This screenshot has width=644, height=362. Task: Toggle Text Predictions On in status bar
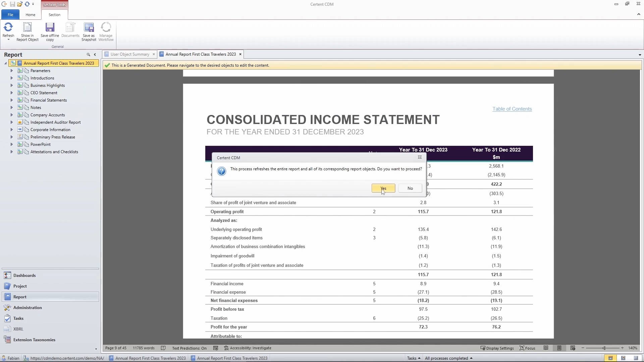pyautogui.click(x=189, y=348)
